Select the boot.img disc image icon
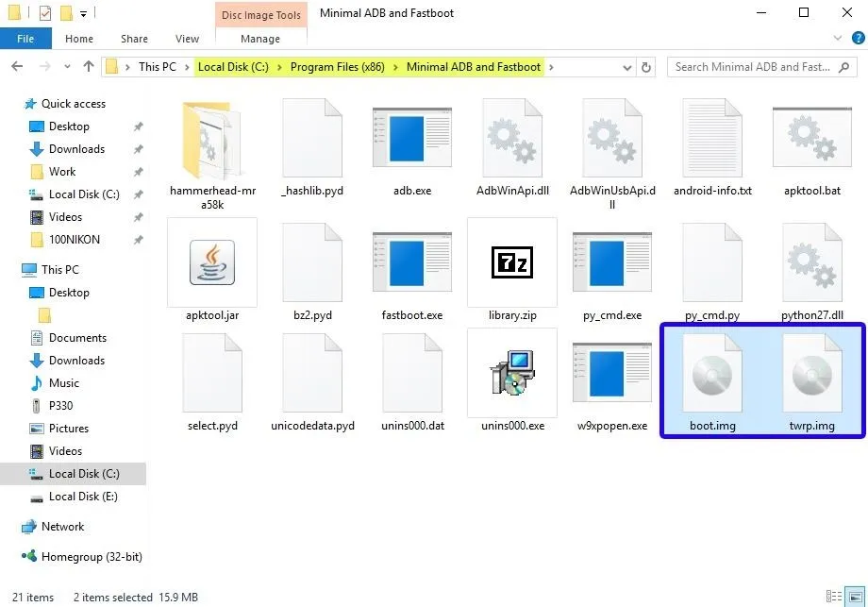The image size is (868, 607). tap(712, 373)
